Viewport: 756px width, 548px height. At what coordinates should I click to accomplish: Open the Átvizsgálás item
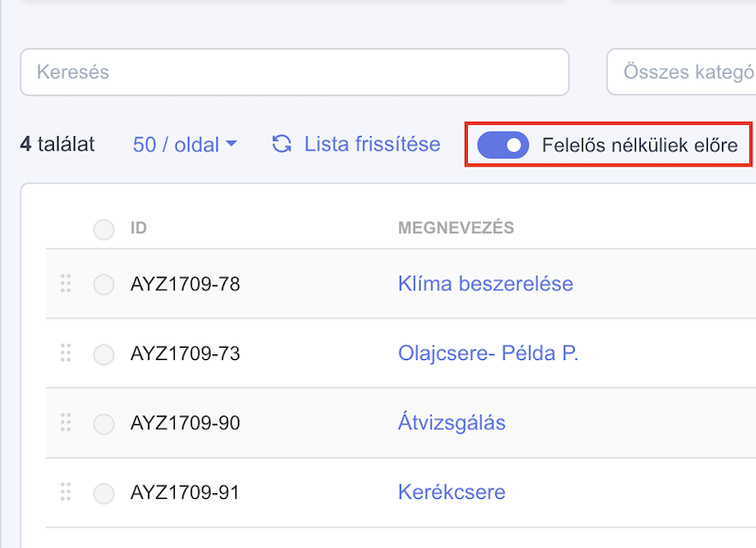(452, 422)
